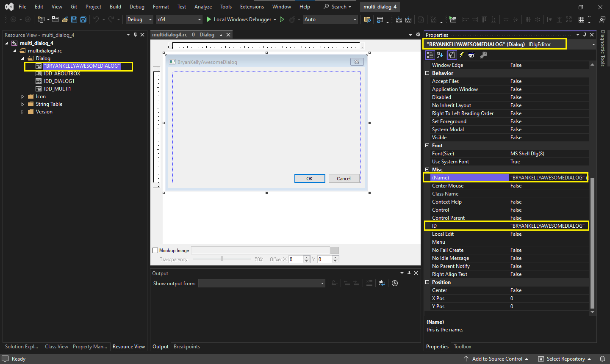Screen dimensions: 610x364
Task: Open the Extensions menu
Action: (252, 7)
